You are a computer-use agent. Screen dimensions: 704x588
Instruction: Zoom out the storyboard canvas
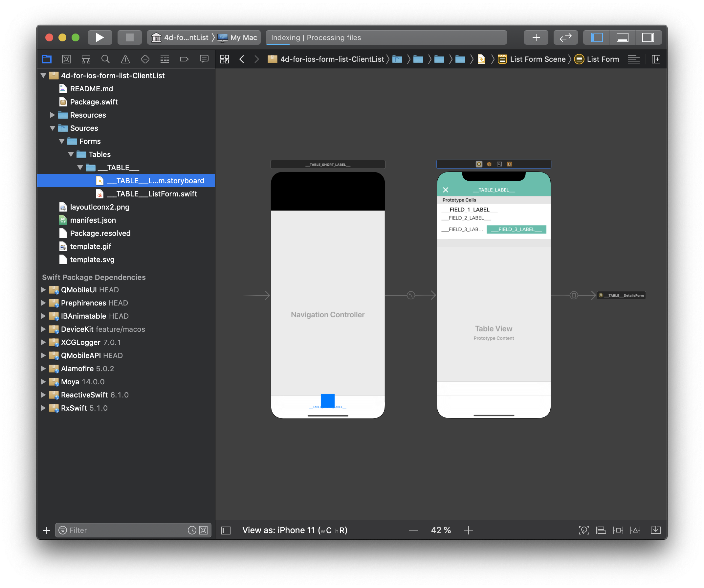pos(413,530)
